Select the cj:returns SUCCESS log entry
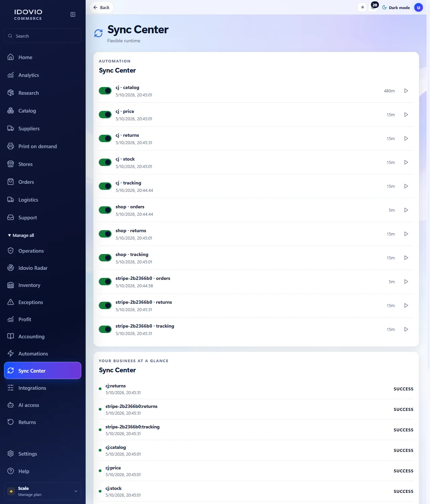Image resolution: width=430 pixels, height=504 pixels. point(256,389)
